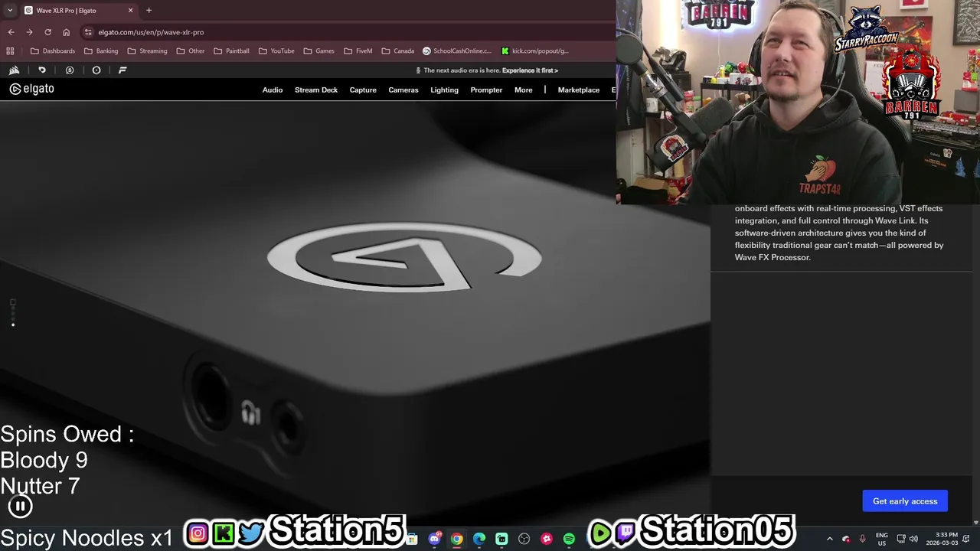Click the microphone tray icon
The width and height of the screenshot is (980, 551).
tap(862, 539)
